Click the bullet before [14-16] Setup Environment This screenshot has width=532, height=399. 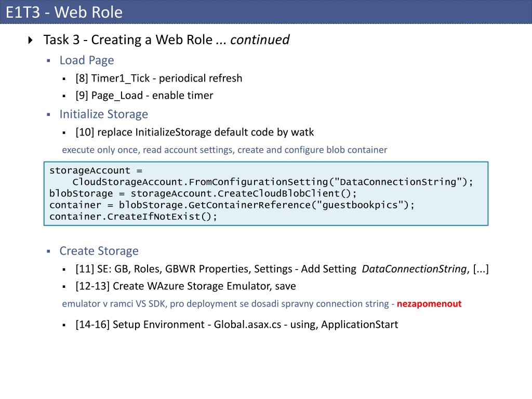coord(64,325)
